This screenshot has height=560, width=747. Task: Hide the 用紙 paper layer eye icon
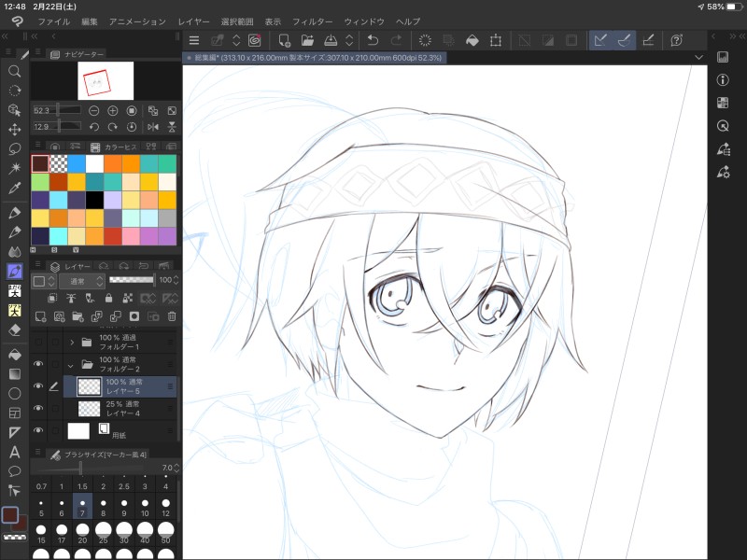click(x=38, y=430)
